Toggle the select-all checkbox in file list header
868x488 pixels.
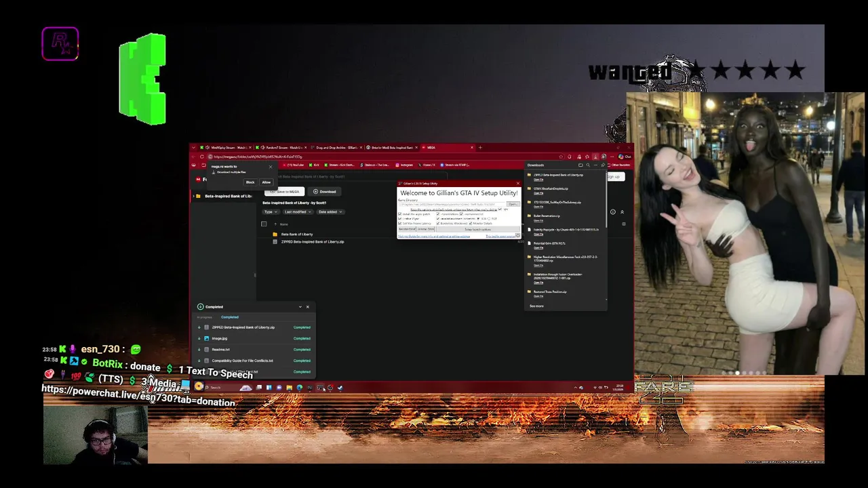pyautogui.click(x=264, y=224)
